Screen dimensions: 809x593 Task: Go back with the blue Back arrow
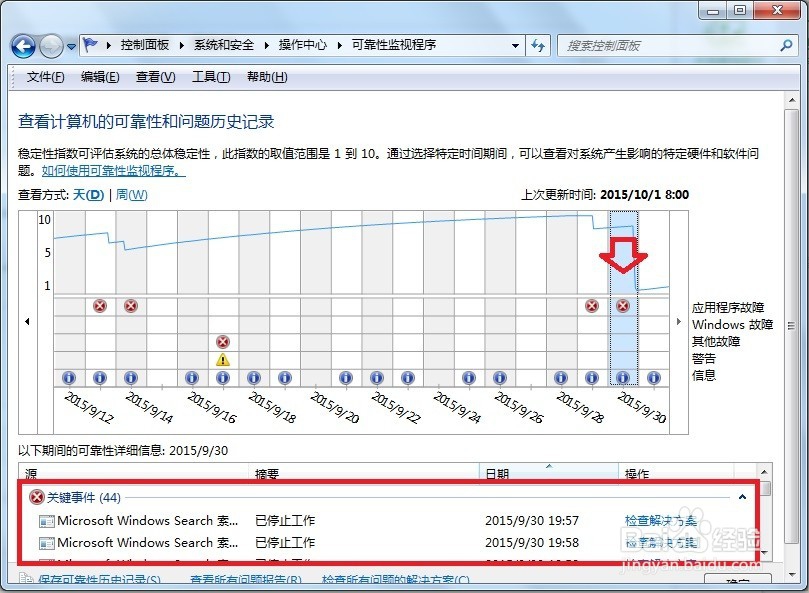click(23, 46)
